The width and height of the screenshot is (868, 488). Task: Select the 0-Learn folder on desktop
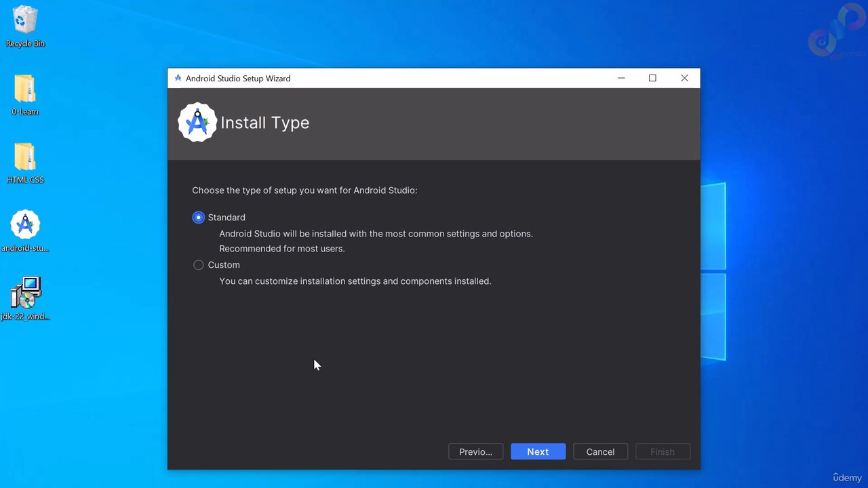click(x=25, y=94)
